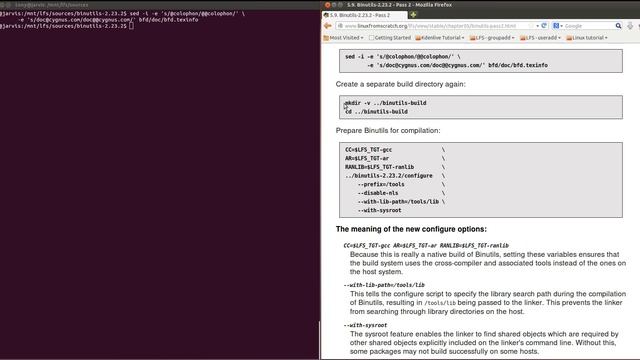Open search engine selector dropdown
Screen dimensions: 640x360
(558, 26)
